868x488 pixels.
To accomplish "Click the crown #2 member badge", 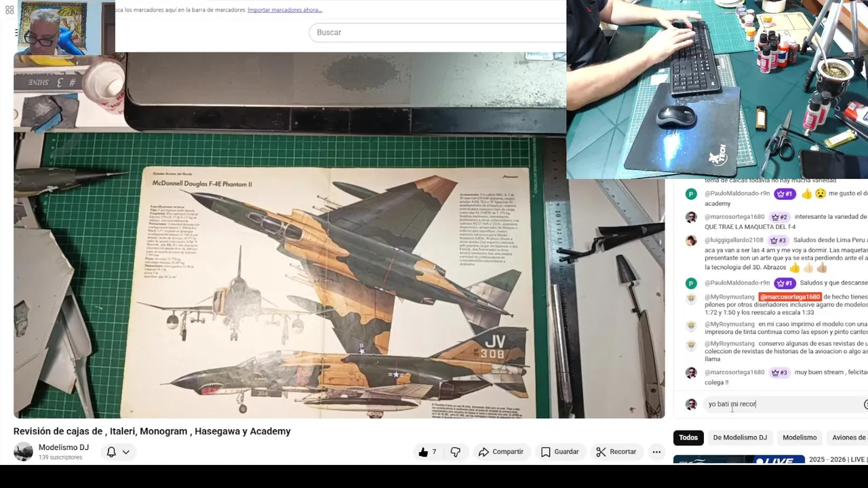I will tap(778, 217).
